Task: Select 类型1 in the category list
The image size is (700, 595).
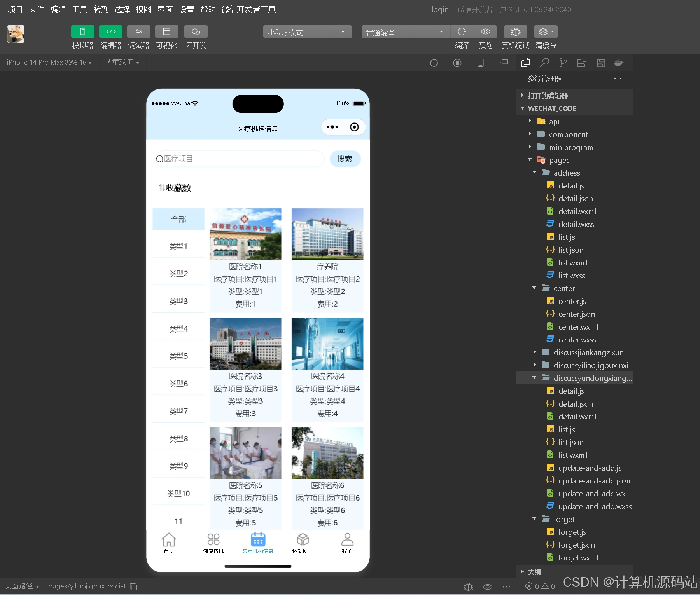Action: (x=178, y=246)
